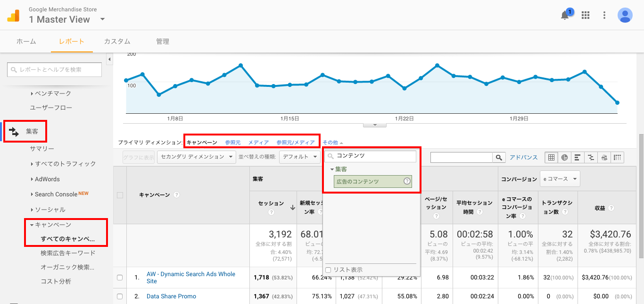644x304 pixels.
Task: Click the レポートとヘルプを検索 search field
Action: point(54,69)
